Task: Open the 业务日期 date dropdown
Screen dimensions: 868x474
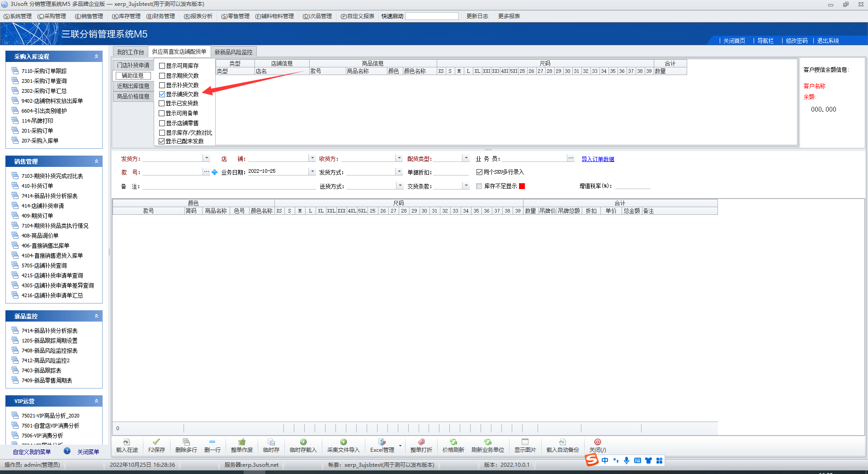Action: click(x=312, y=171)
